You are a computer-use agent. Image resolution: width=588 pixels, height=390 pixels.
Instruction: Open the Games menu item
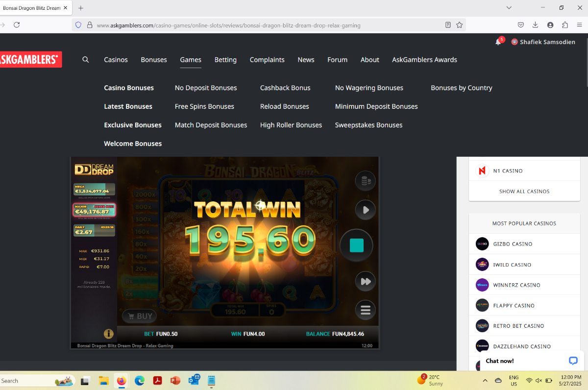pos(191,60)
